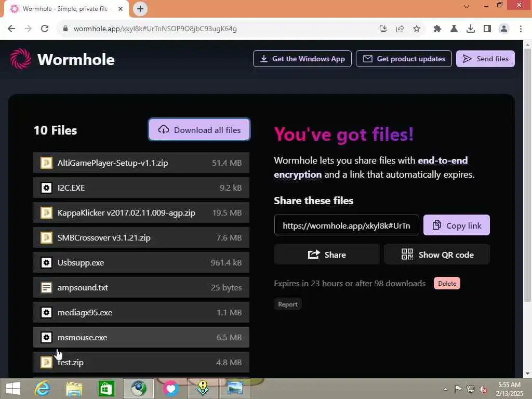Bookmark this page with star icon
Viewport: 532px width, 399px height.
tap(417, 29)
